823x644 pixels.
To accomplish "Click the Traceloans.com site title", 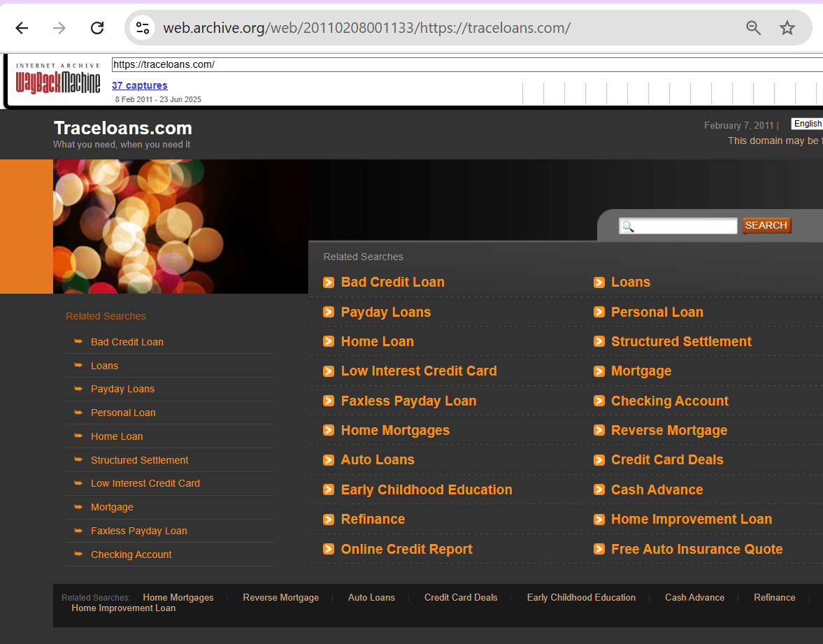I will pyautogui.click(x=123, y=128).
